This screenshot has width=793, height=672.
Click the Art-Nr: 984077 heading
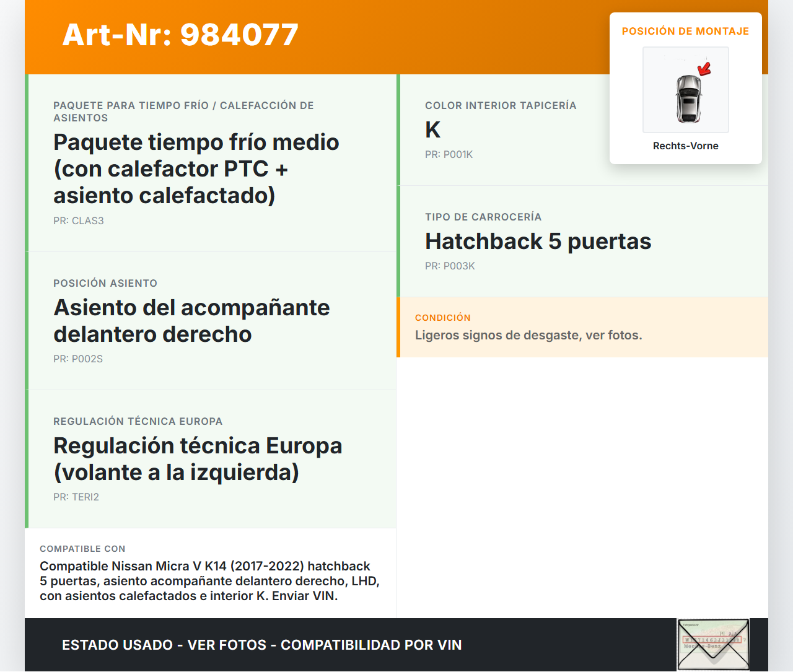pos(180,35)
